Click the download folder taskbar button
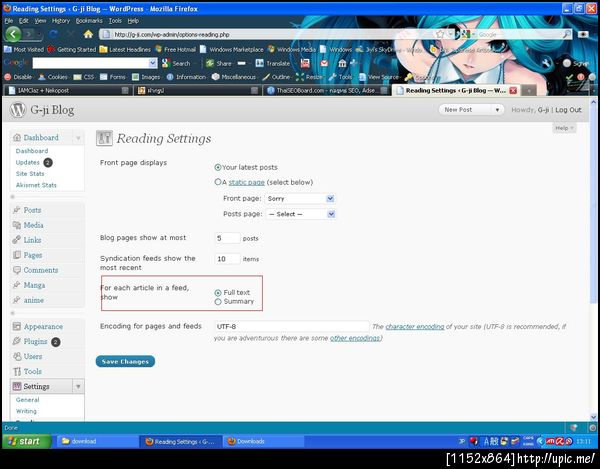 [x=97, y=441]
